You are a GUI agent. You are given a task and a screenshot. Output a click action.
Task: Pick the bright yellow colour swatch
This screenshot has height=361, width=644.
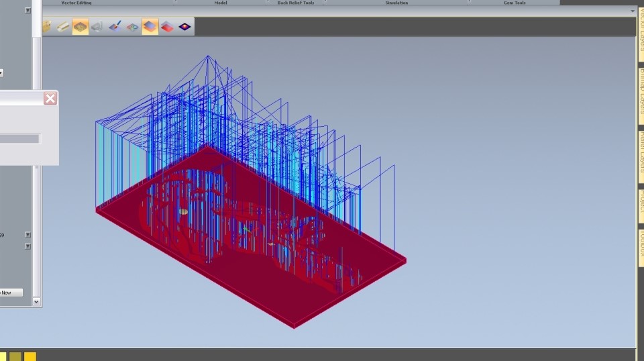pyautogui.click(x=30, y=356)
